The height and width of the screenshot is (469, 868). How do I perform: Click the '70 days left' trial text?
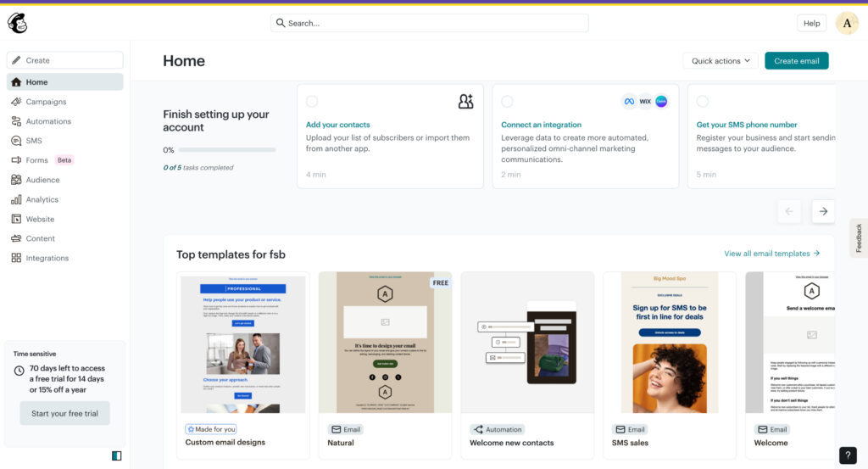(67, 379)
